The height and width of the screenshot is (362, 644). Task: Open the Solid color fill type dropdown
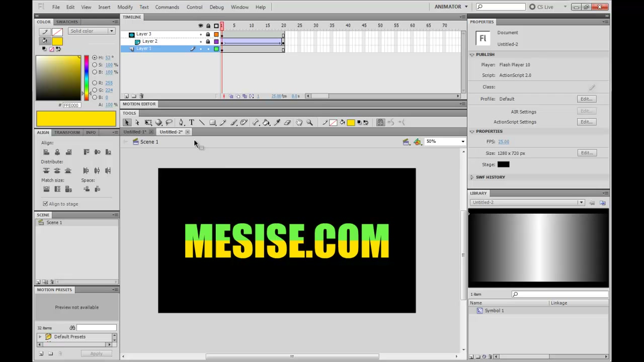pyautogui.click(x=92, y=31)
